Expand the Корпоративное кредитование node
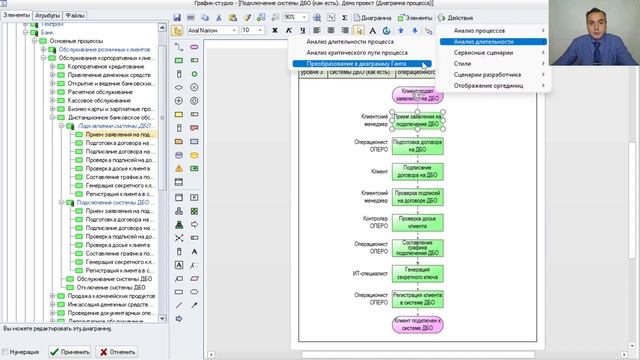This screenshot has height=360, width=640. [52, 66]
